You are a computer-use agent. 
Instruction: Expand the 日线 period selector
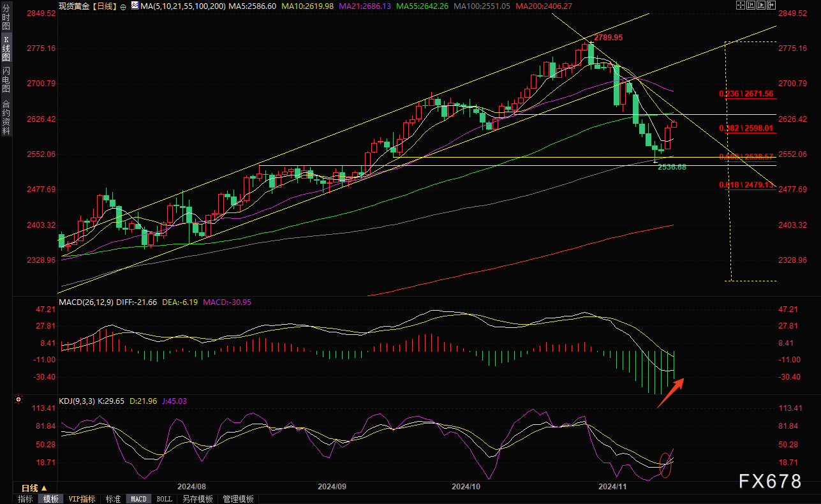(34, 488)
